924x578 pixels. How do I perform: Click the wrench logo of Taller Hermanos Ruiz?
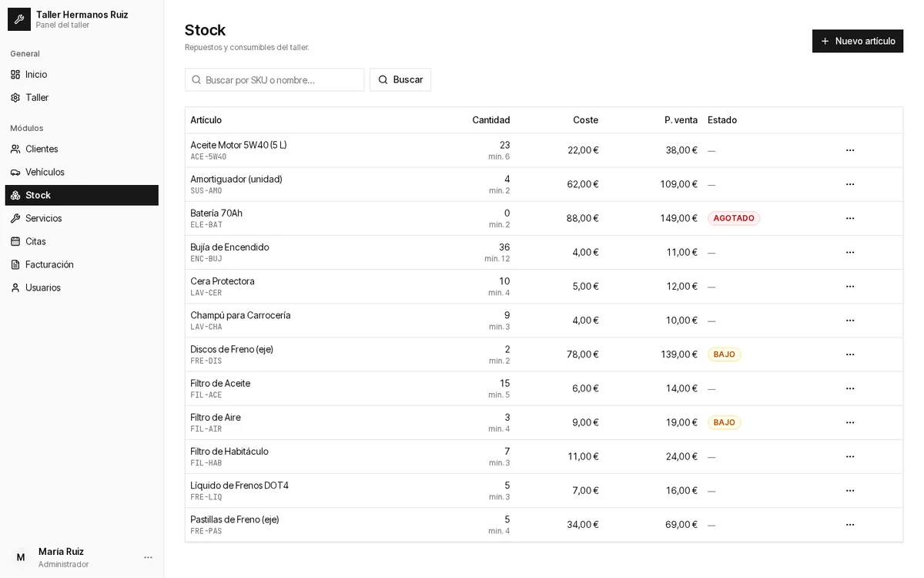coord(19,19)
